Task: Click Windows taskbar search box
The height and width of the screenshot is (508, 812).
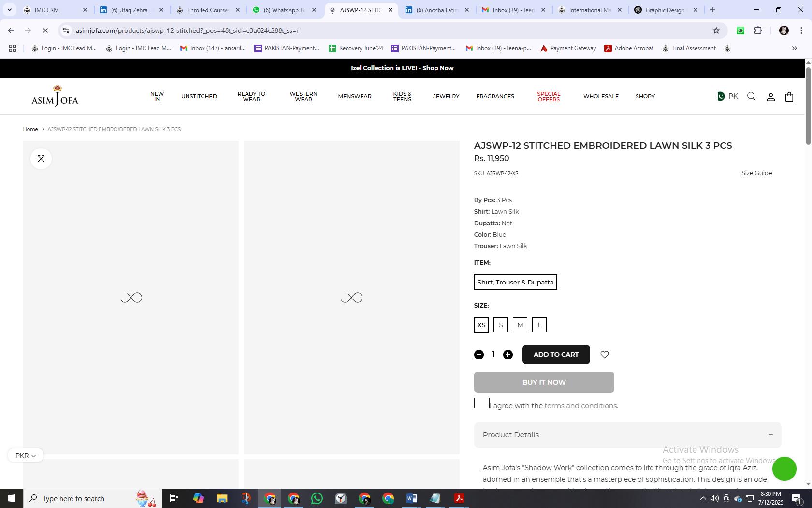Action: (x=93, y=498)
